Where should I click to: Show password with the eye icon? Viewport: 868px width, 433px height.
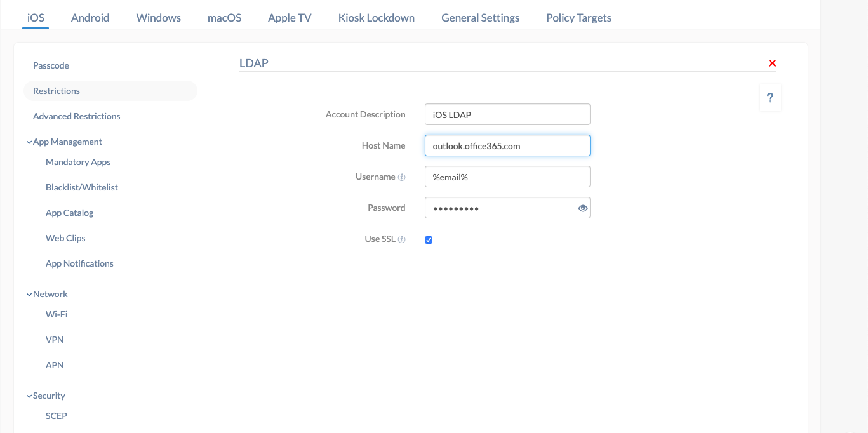point(583,208)
